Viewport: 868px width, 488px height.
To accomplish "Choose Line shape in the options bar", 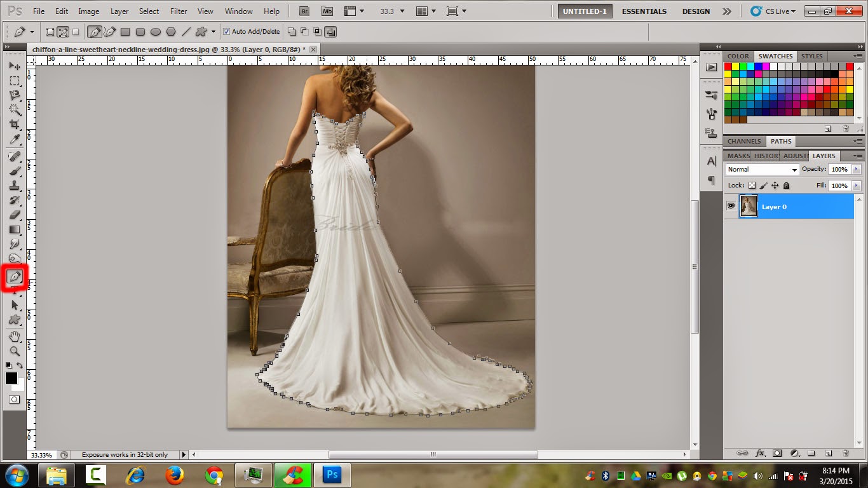I will point(186,31).
